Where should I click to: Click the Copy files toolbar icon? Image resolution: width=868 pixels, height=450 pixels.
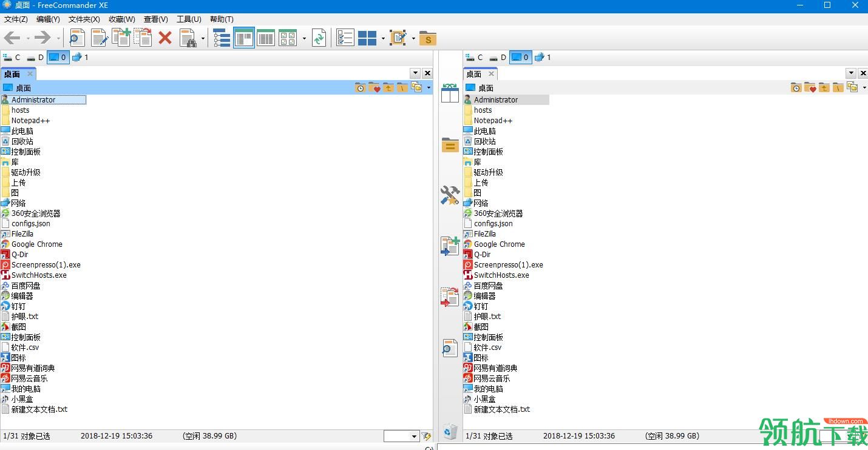(x=121, y=38)
